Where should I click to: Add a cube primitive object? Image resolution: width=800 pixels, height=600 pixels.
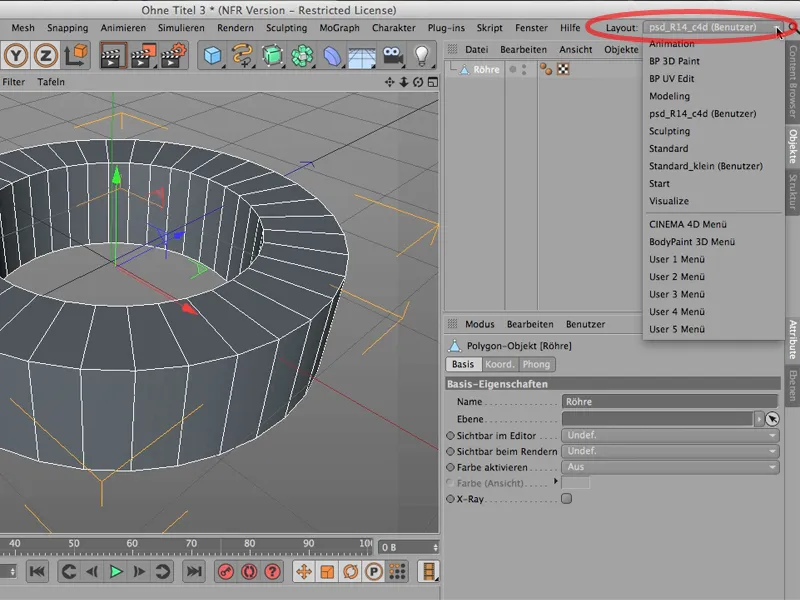click(x=212, y=56)
